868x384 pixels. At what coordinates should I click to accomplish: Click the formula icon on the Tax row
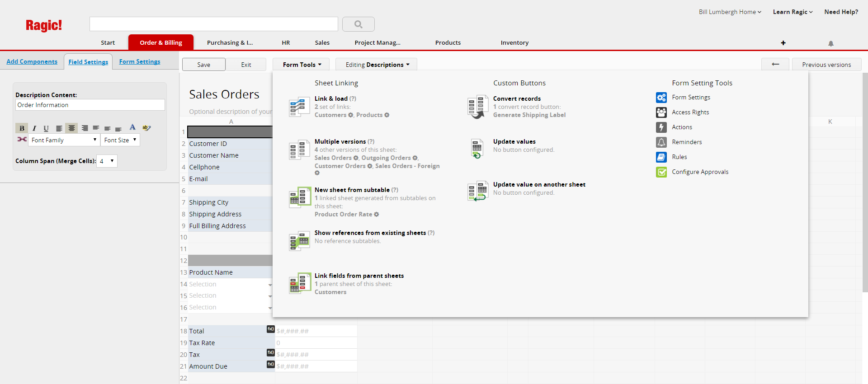[271, 352]
